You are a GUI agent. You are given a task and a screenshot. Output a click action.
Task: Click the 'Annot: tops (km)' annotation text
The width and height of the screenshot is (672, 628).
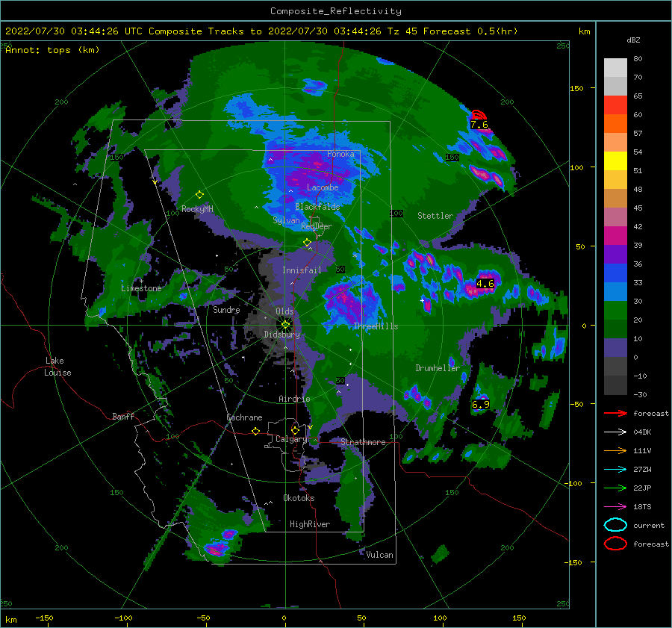pos(52,50)
